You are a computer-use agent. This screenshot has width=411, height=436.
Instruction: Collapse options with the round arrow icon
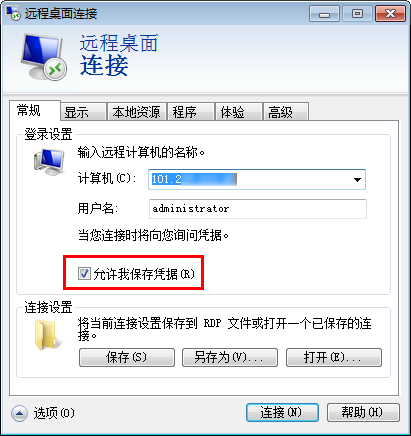(19, 414)
